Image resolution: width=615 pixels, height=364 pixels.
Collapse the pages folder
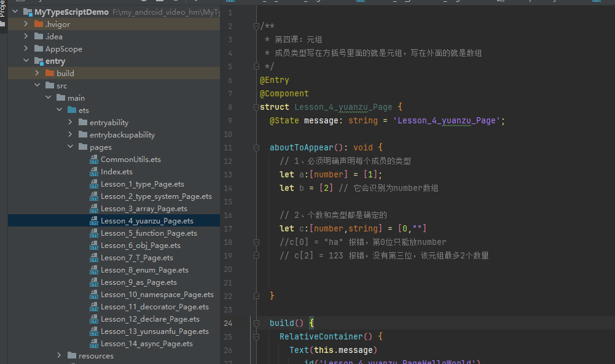click(x=70, y=147)
